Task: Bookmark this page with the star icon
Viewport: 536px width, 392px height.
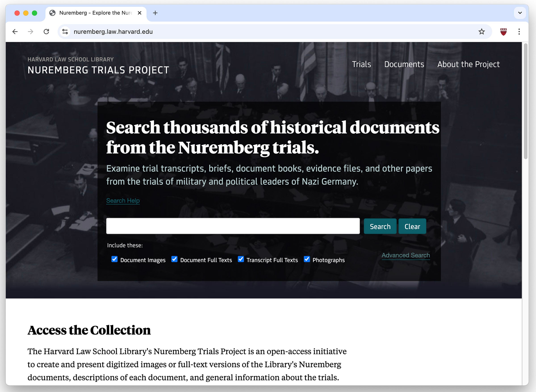Action: [482, 31]
